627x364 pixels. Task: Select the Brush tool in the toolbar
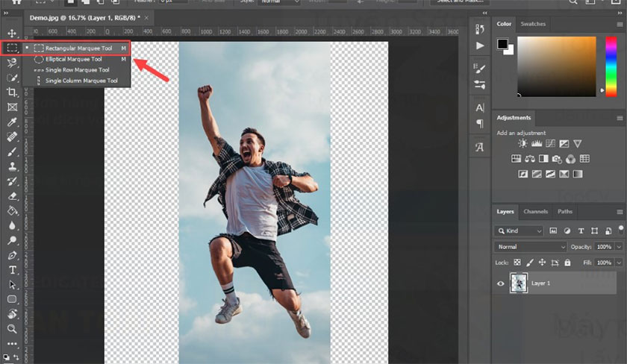pos(12,151)
